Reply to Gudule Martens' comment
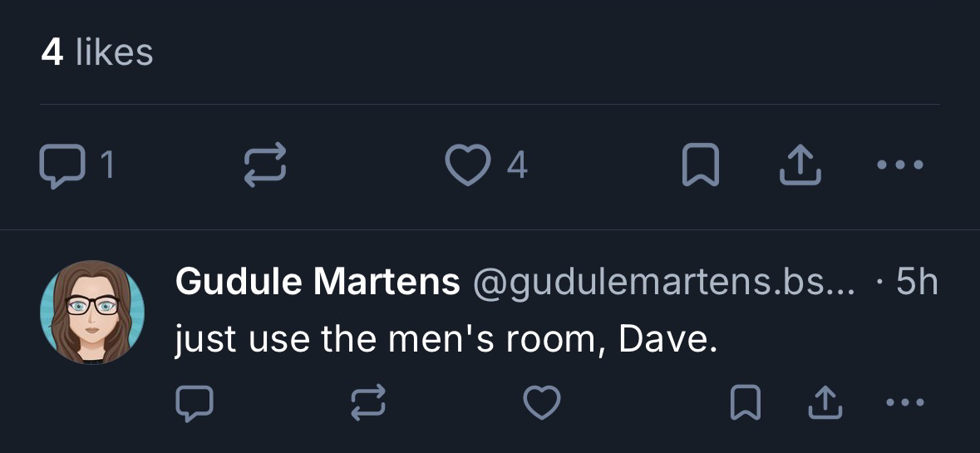This screenshot has height=453, width=980. tap(195, 404)
